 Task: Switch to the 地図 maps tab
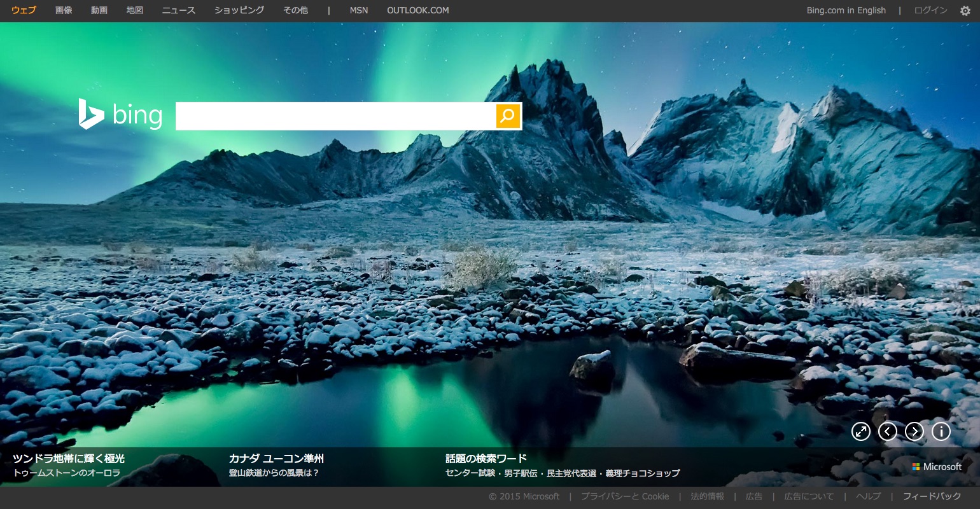[x=135, y=10]
